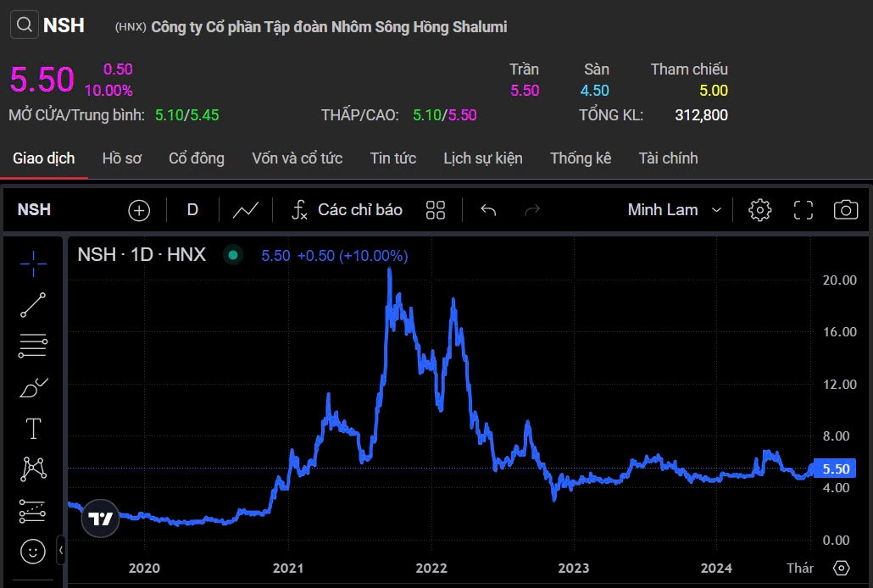The width and height of the screenshot is (873, 588).
Task: Click the 2020 label on the time axis
Action: (144, 568)
